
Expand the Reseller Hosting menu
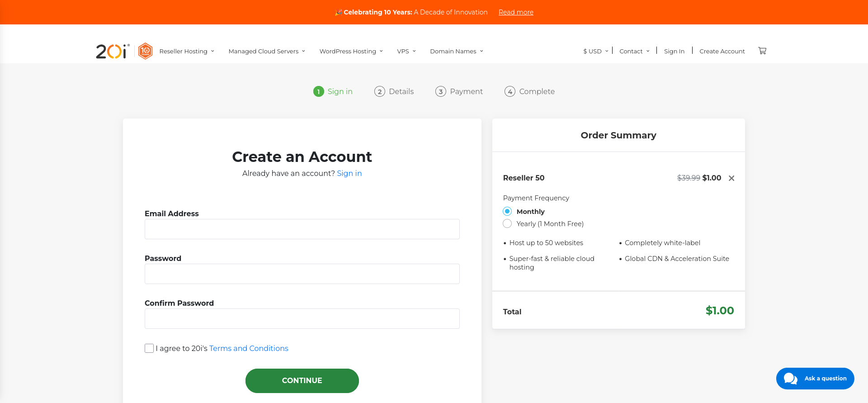coord(187,51)
